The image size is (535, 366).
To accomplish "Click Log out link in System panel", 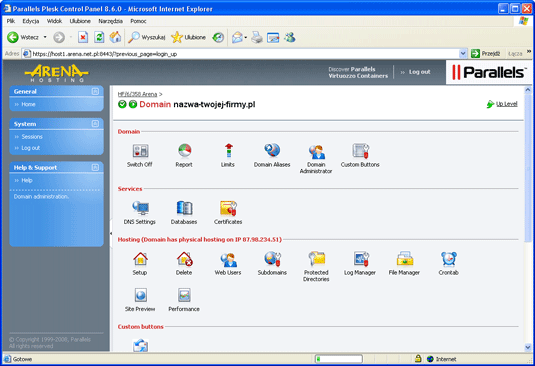I will click(x=31, y=148).
